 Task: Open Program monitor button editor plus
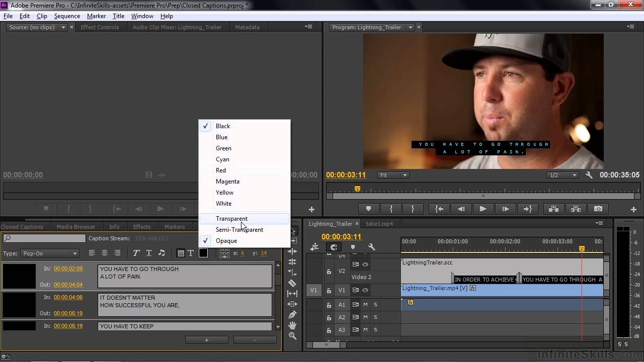tap(633, 209)
